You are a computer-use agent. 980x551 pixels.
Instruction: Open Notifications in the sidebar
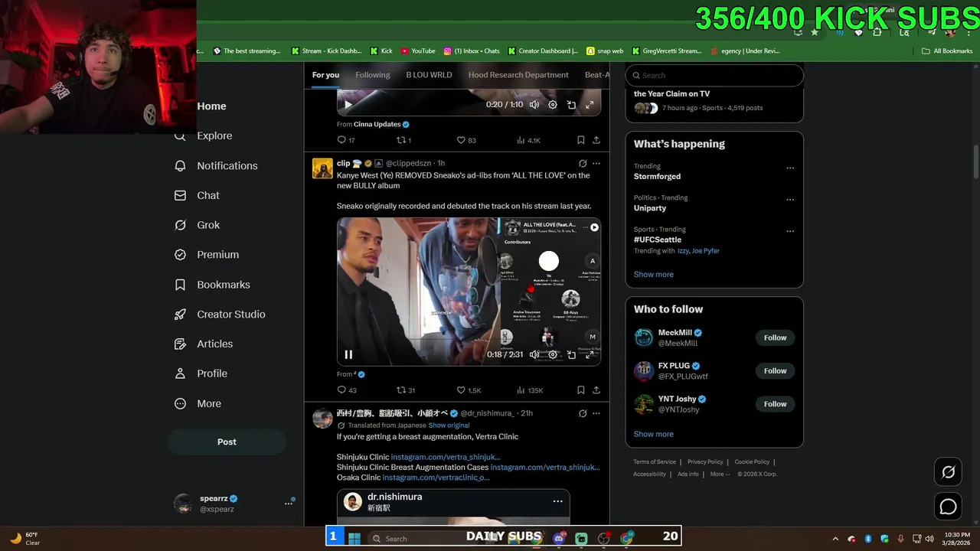[217, 166]
